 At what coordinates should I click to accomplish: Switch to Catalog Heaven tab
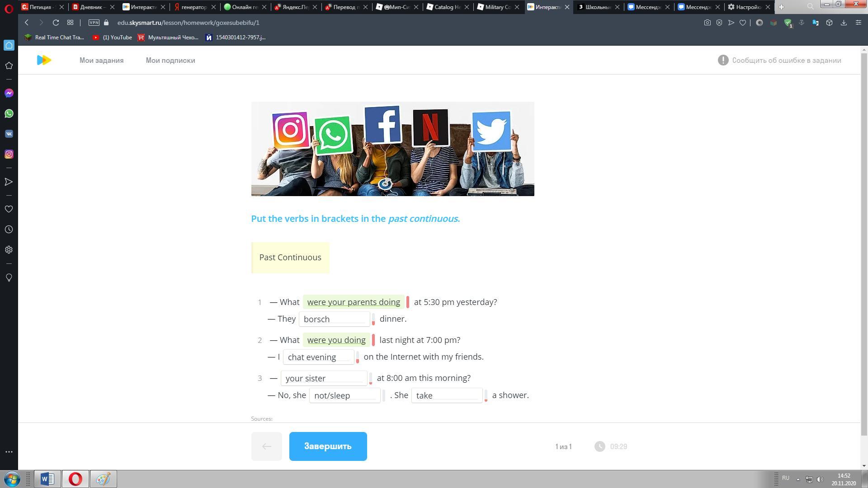tap(448, 7)
